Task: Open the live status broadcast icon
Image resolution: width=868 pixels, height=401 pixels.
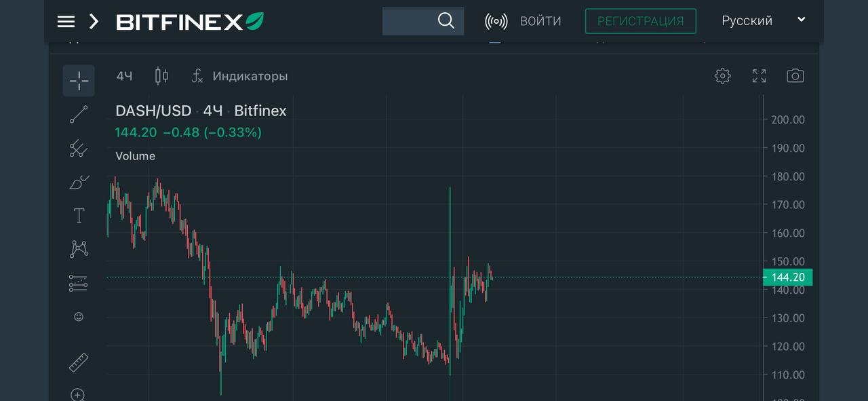Action: tap(496, 21)
